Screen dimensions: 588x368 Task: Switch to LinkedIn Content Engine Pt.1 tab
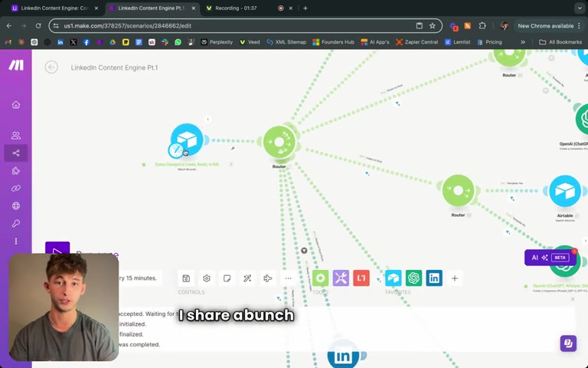[151, 8]
